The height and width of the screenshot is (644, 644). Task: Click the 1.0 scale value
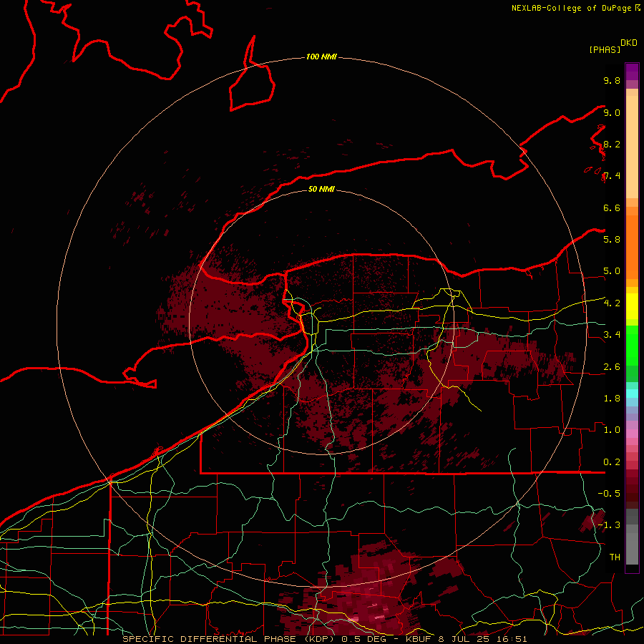tap(612, 429)
